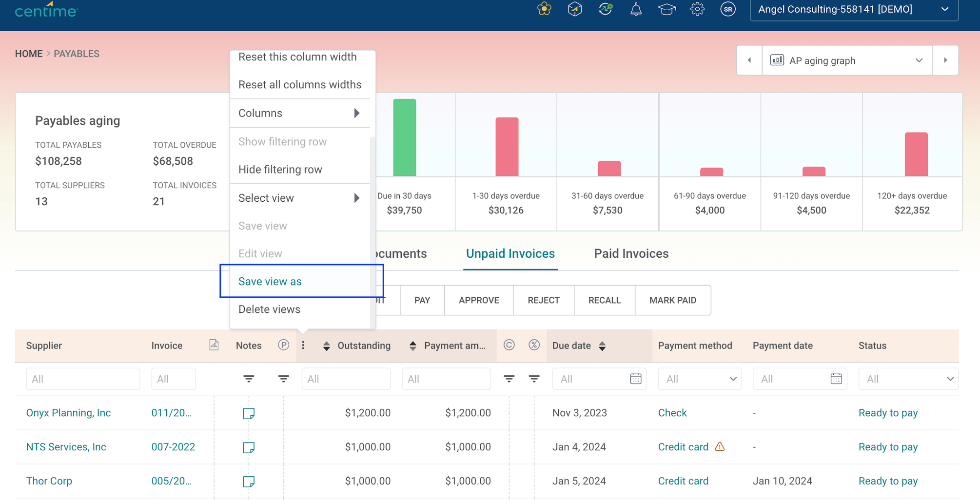Click warning triangle beside Credit card
980x500 pixels.
(720, 446)
